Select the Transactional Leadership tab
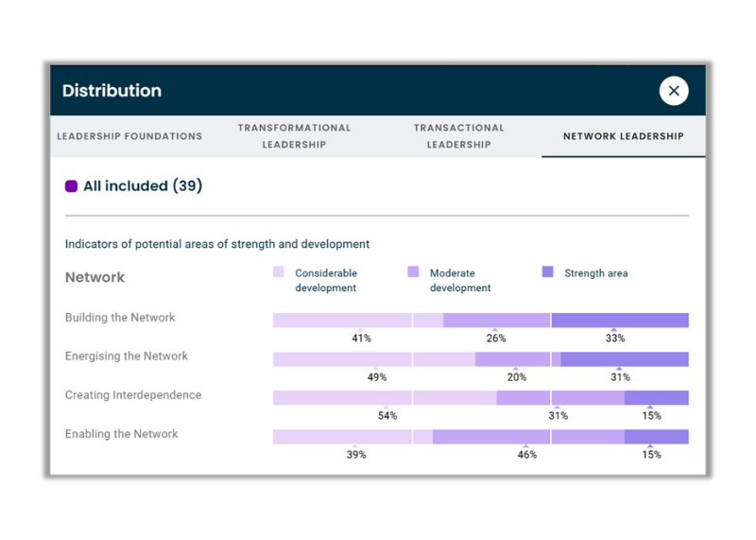756x540 pixels. coord(458,136)
